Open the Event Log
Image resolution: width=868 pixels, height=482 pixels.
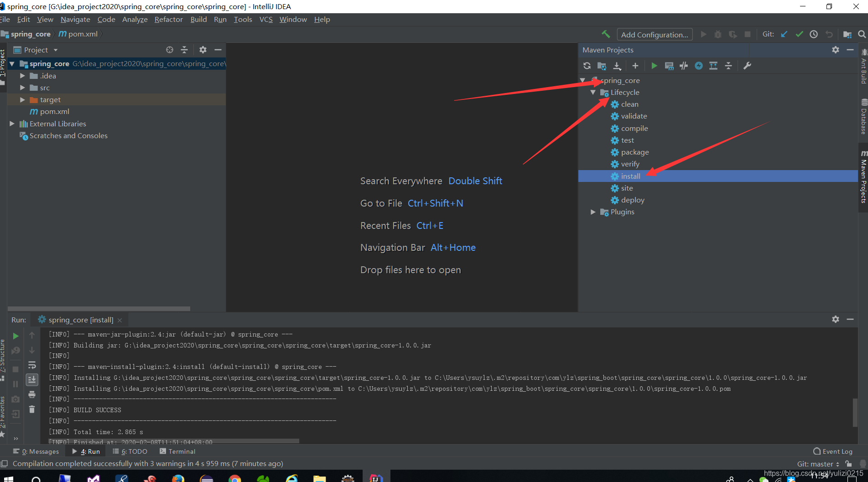pyautogui.click(x=833, y=451)
